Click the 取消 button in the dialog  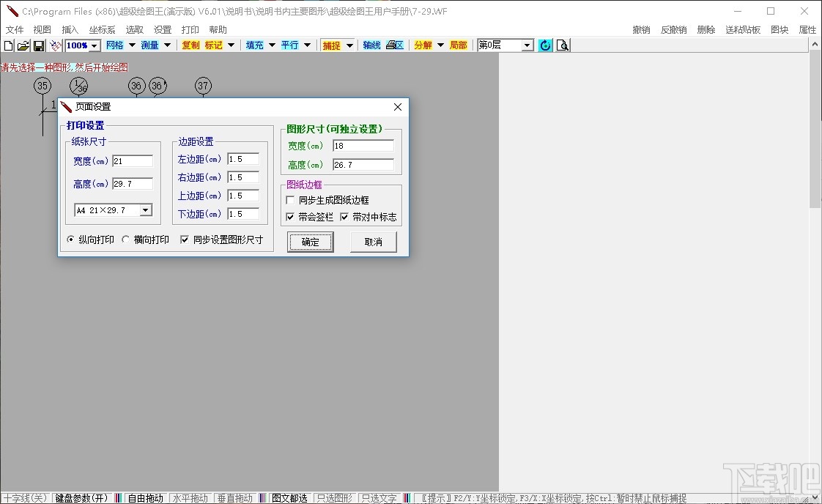tap(373, 242)
